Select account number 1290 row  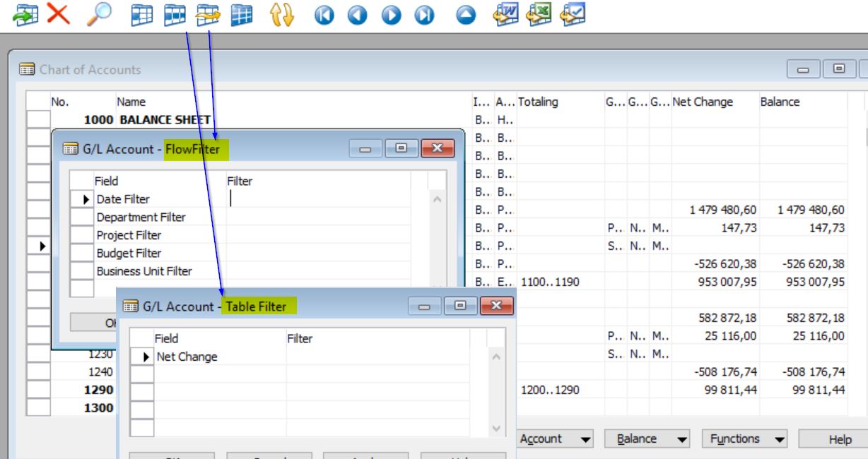98,390
